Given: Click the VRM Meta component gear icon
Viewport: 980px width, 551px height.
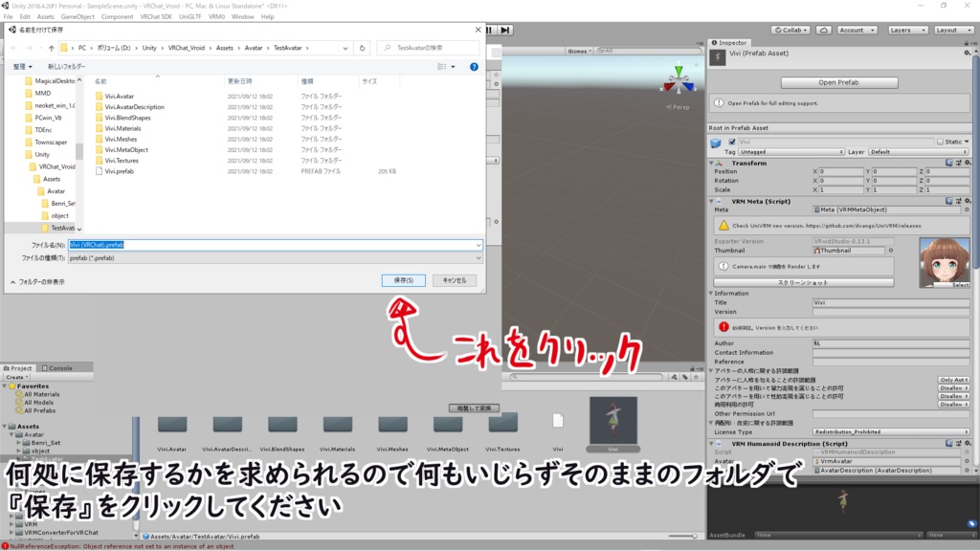Looking at the screenshot, I should pos(968,200).
